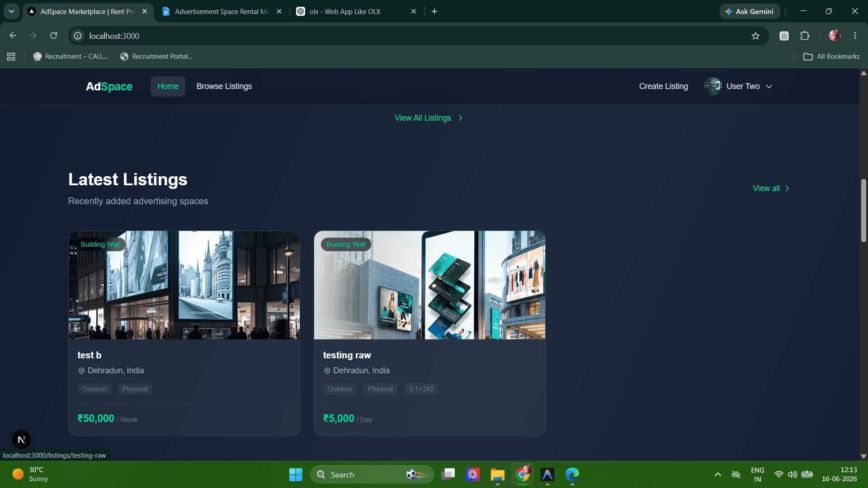This screenshot has height=488, width=868.
Task: Open Microsoft Edge from the taskbar
Action: pyautogui.click(x=572, y=474)
